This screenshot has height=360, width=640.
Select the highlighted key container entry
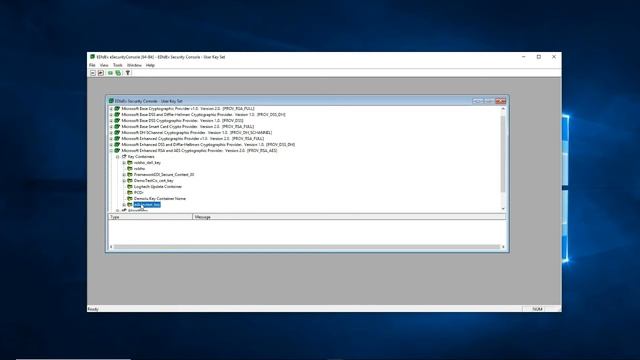(147, 204)
